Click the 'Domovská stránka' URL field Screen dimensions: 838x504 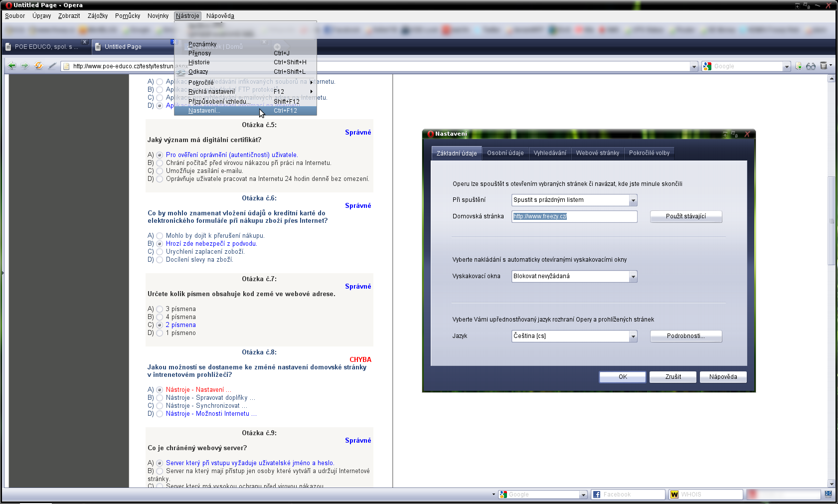574,216
